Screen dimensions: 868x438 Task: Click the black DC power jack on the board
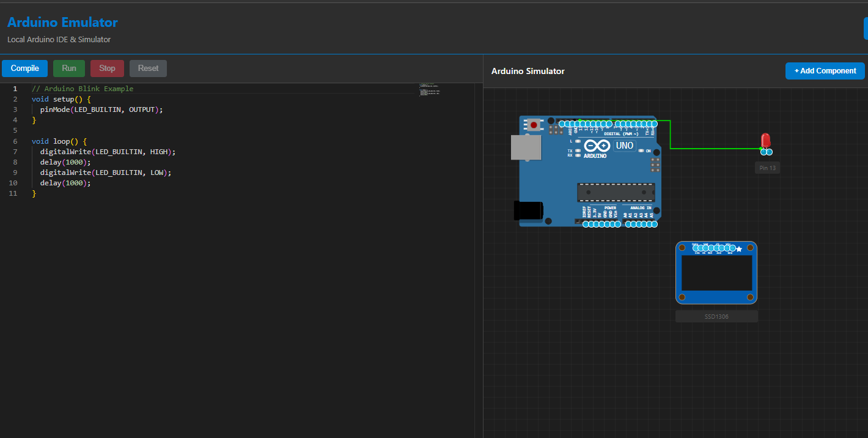tap(528, 210)
